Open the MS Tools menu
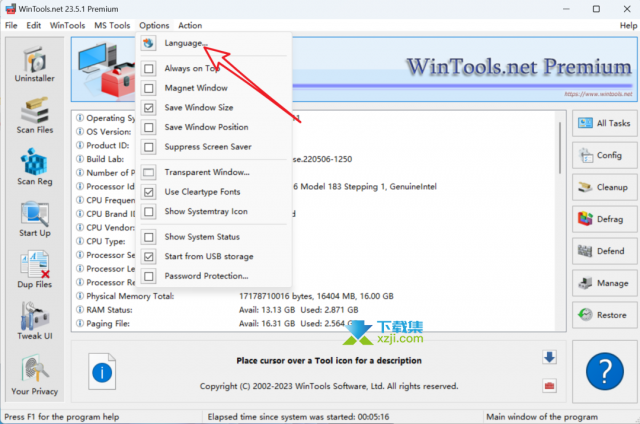The image size is (640, 424). click(112, 25)
